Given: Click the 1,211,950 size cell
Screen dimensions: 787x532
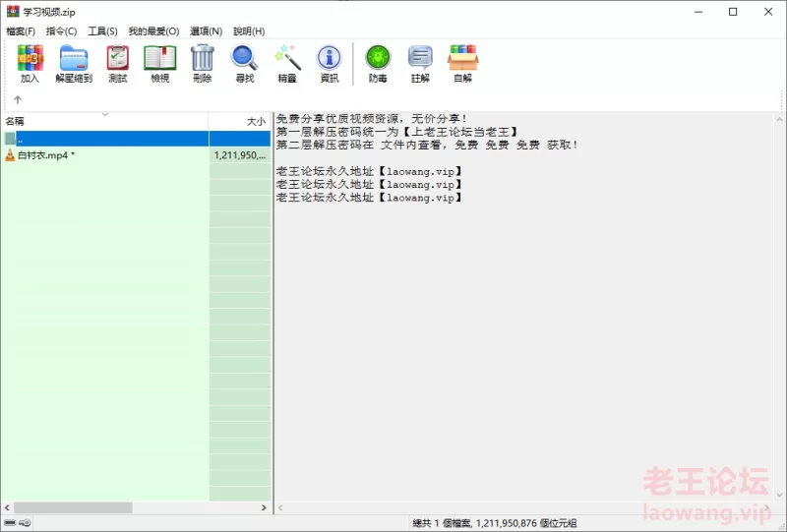Looking at the screenshot, I should pos(240,155).
